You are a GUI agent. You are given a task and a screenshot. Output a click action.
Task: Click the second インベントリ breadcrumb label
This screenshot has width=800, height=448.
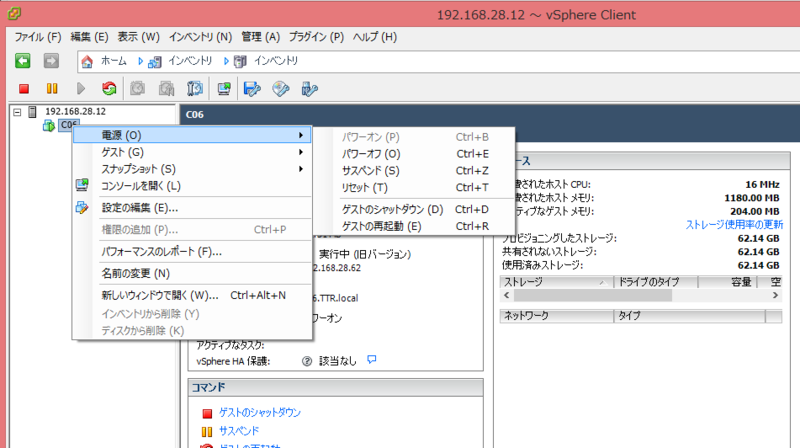276,61
